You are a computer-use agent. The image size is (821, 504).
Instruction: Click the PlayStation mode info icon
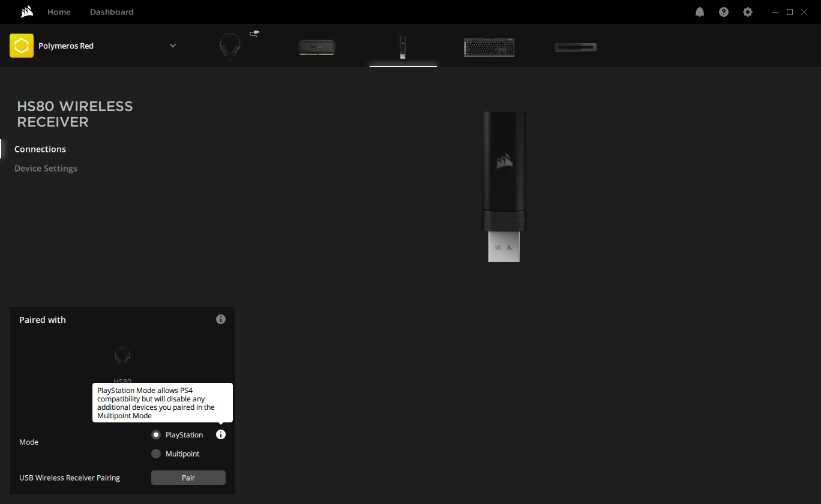pyautogui.click(x=221, y=434)
